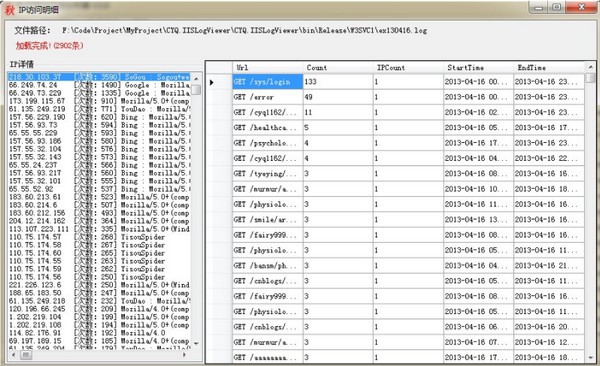Select IP entry 61.135.249.219 YouDao

click(99, 109)
